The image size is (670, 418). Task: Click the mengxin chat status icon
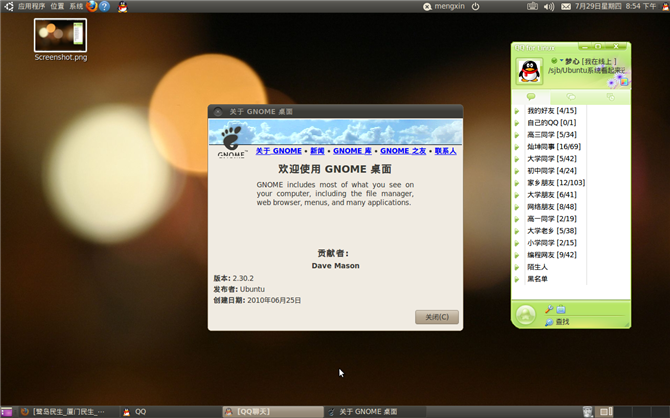point(427,6)
